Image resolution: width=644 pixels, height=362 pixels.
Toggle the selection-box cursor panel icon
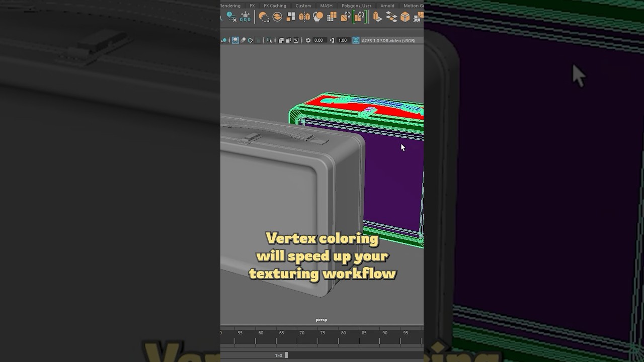(270, 40)
